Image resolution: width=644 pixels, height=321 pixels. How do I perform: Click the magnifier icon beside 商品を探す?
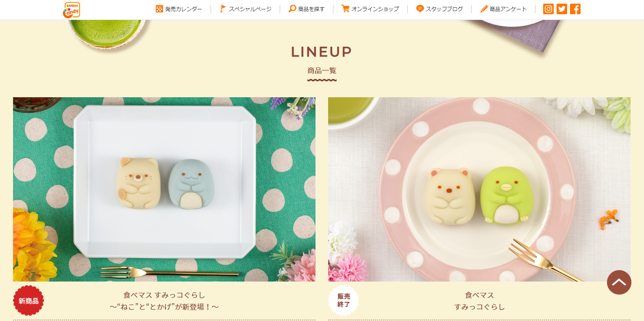click(292, 9)
